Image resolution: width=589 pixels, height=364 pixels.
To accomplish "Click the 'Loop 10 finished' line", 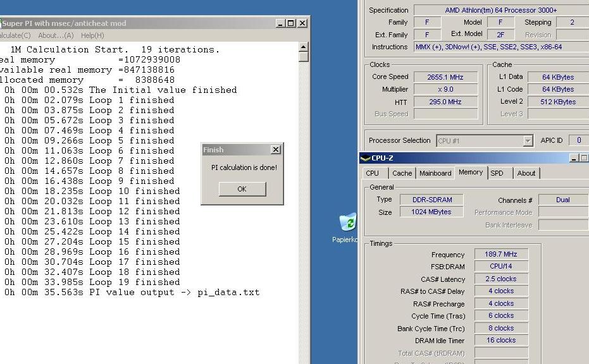I will pos(92,191).
